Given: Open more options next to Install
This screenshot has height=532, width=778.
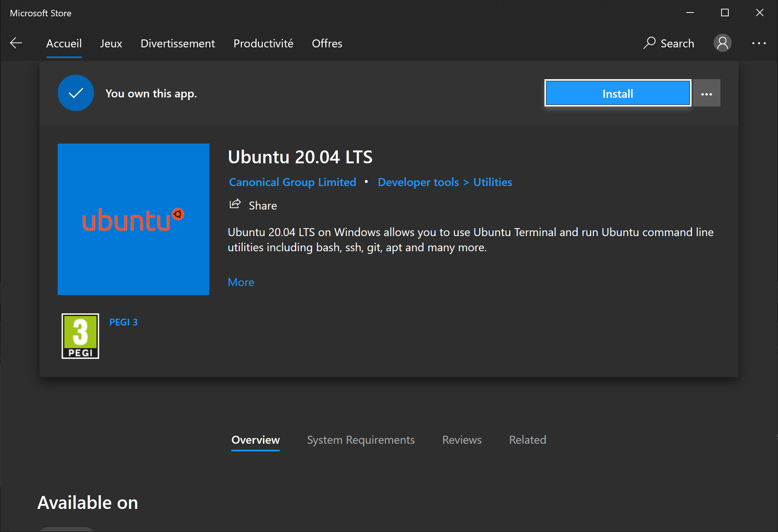Looking at the screenshot, I should tap(707, 93).
